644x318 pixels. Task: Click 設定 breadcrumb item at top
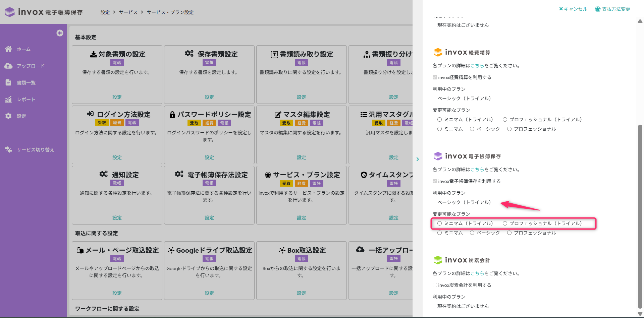105,12
